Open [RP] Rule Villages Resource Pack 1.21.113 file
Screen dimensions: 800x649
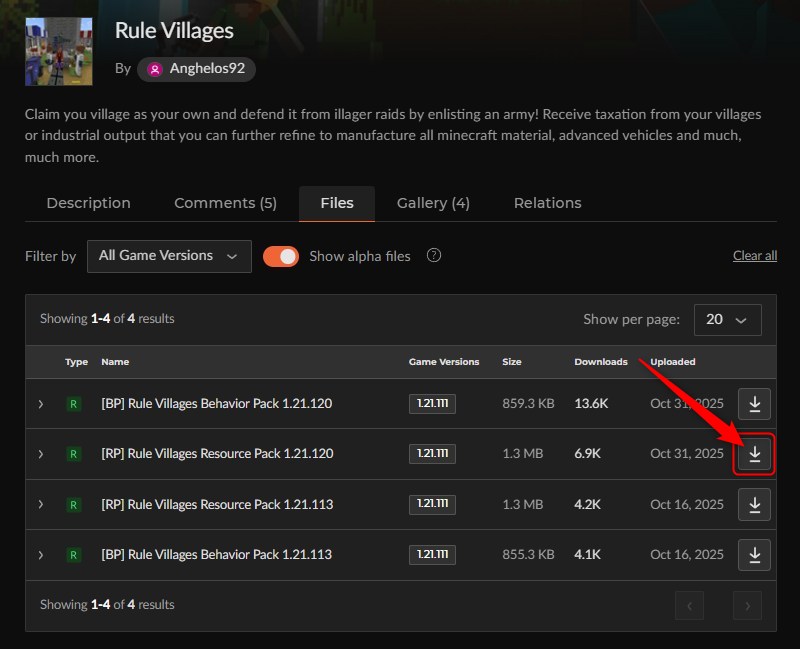pos(217,504)
